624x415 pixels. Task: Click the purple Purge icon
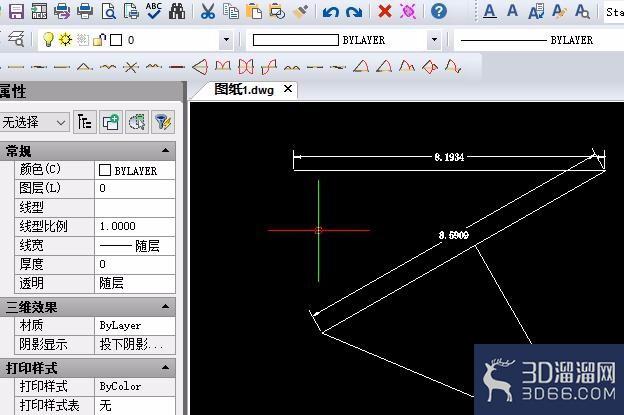(x=408, y=11)
